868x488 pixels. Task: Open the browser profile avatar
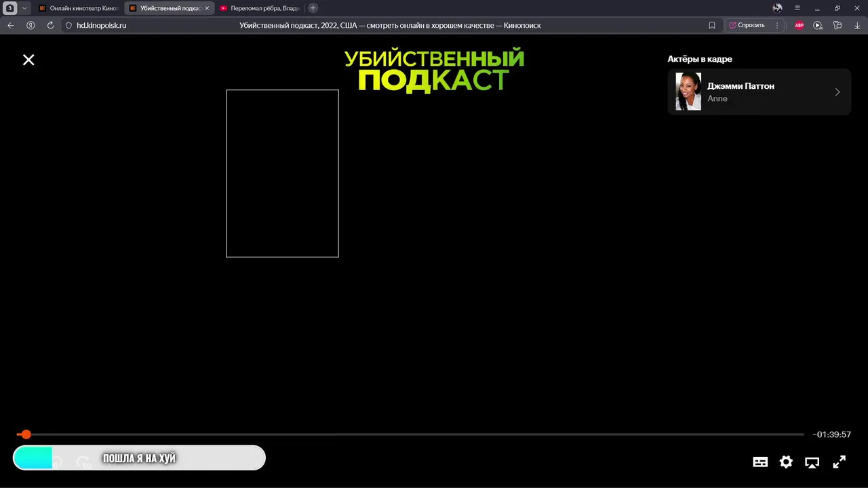pyautogui.click(x=777, y=8)
